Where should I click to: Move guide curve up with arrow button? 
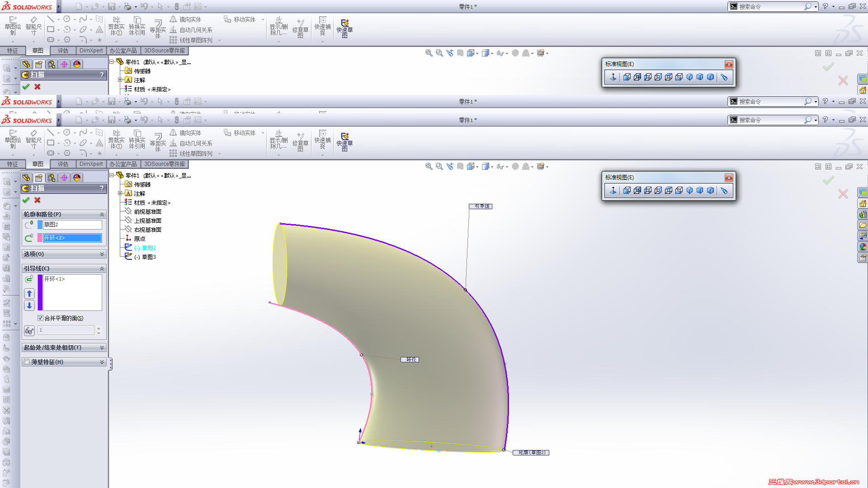pyautogui.click(x=29, y=294)
